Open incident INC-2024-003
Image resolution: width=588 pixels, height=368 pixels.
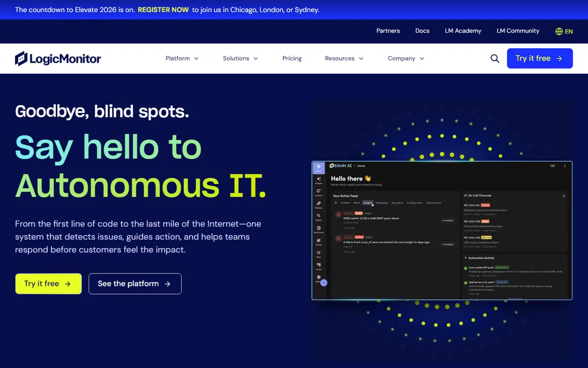click(x=472, y=237)
